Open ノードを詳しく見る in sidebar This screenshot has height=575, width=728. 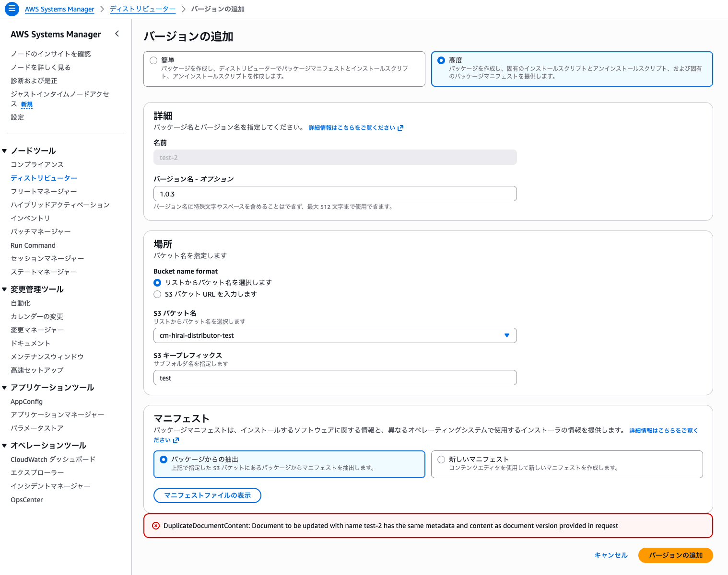[40, 68]
